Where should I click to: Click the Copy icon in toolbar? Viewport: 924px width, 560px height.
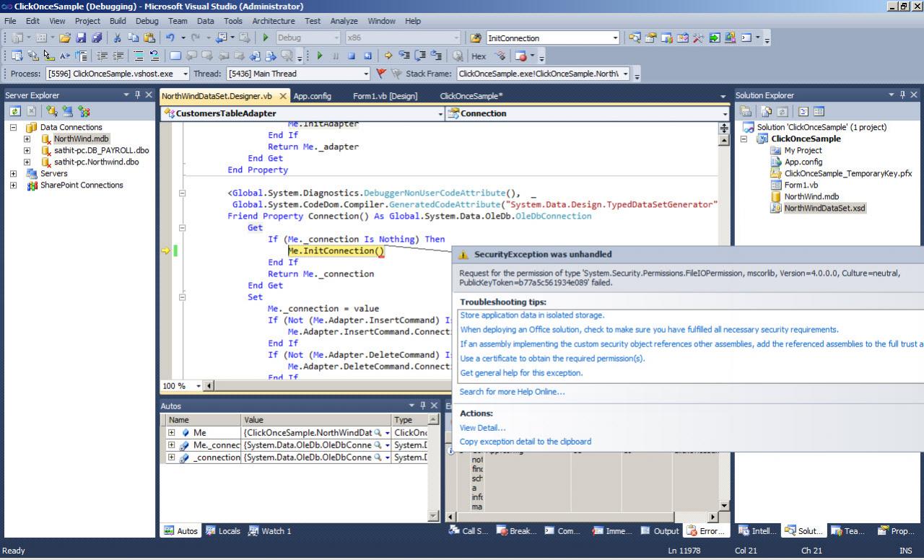pyautogui.click(x=134, y=38)
